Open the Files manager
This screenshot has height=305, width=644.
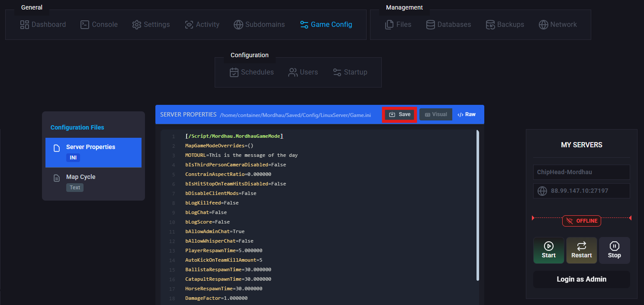(398, 25)
